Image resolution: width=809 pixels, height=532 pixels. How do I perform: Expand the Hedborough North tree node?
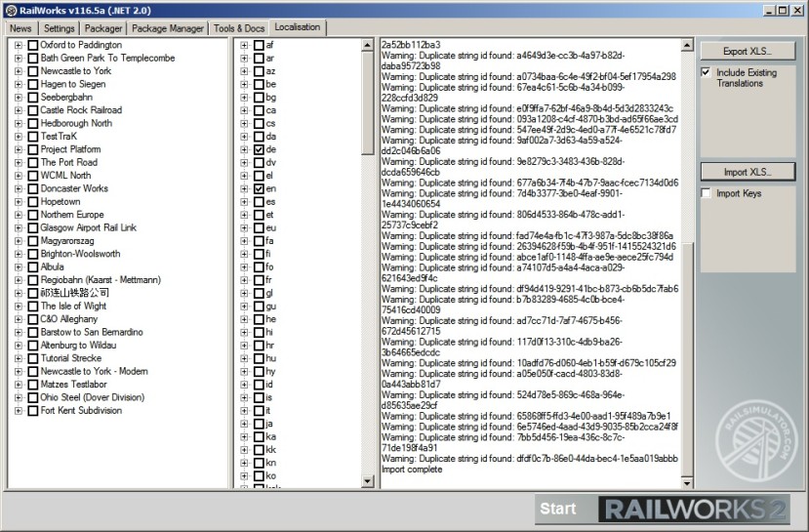[x=19, y=123]
